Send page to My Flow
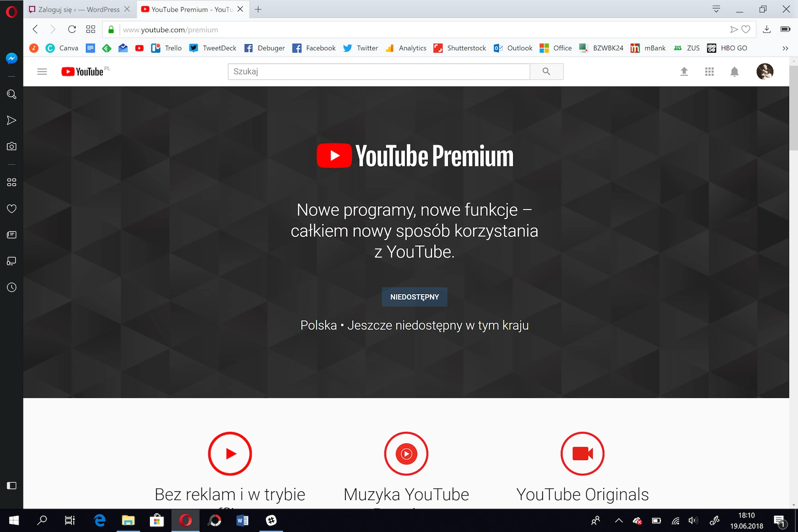This screenshot has height=532, width=798. tap(734, 29)
